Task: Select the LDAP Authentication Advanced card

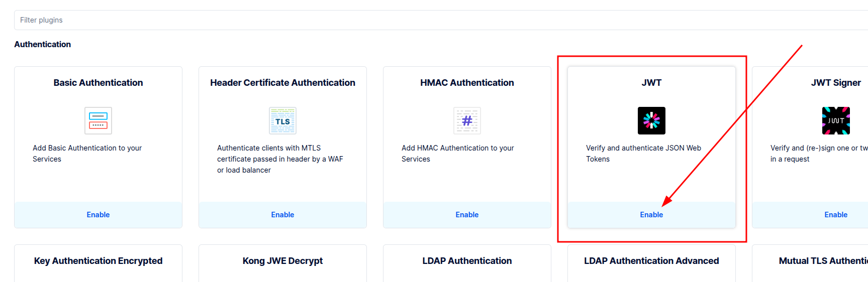Action: coord(651,261)
